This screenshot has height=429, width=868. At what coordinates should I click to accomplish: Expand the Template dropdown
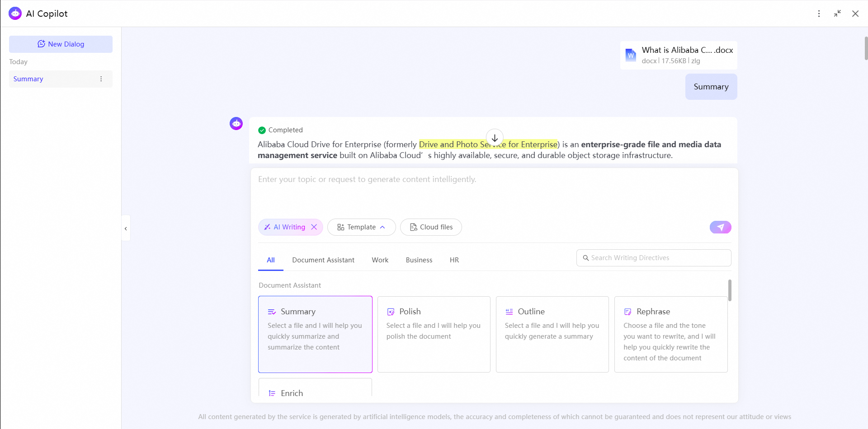pos(361,227)
